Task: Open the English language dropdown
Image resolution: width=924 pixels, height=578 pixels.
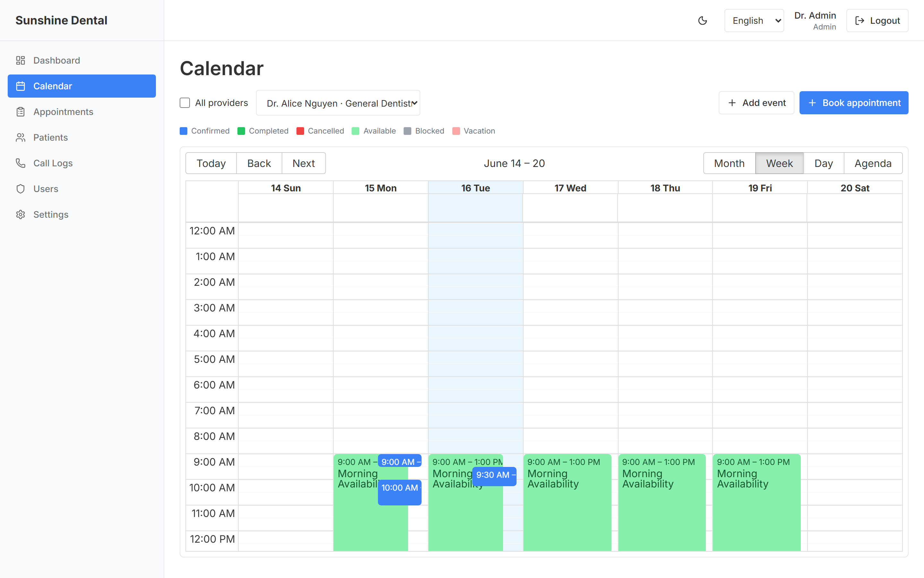Action: point(754,21)
